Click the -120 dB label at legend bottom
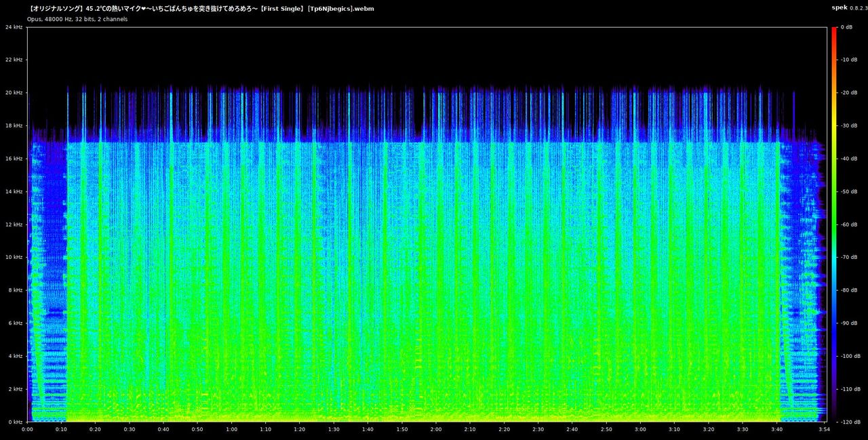The height and width of the screenshot is (440, 868). (x=850, y=422)
